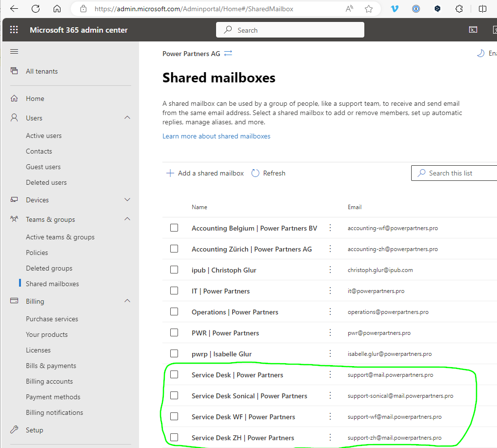This screenshot has width=497, height=448.
Task: Activate the Read aloud icon in address bar
Action: (349, 9)
